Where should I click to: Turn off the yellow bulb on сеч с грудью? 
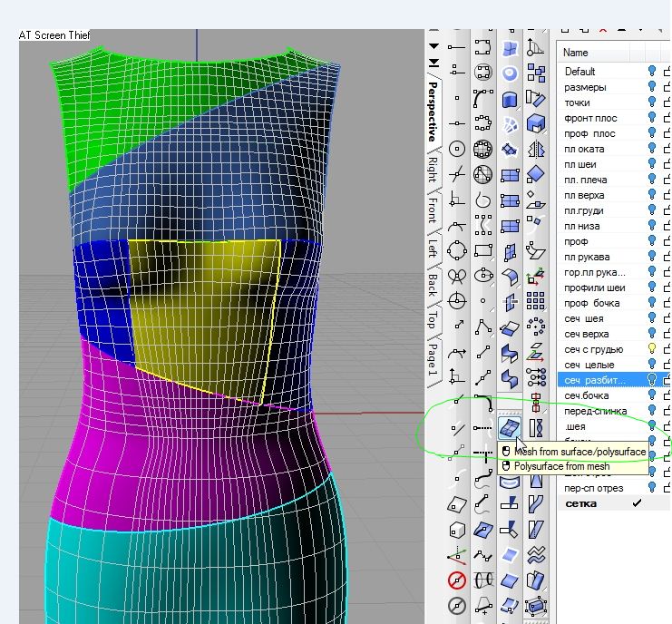click(652, 348)
